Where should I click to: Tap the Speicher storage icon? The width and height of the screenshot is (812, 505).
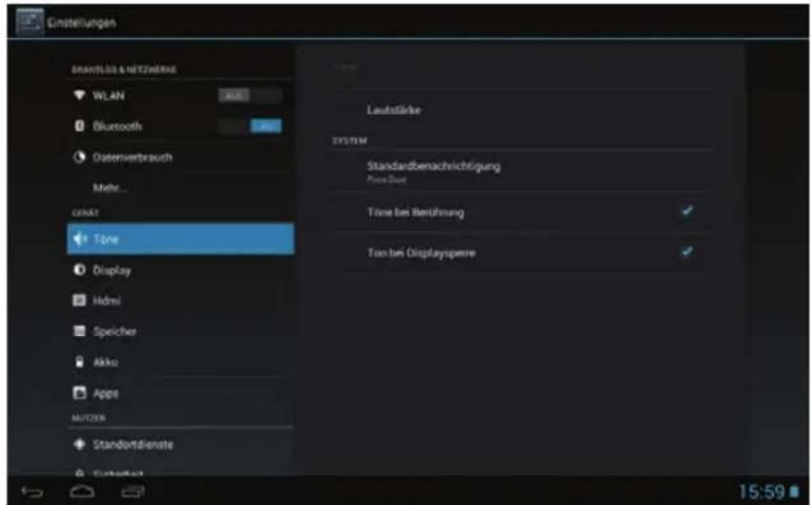point(79,331)
